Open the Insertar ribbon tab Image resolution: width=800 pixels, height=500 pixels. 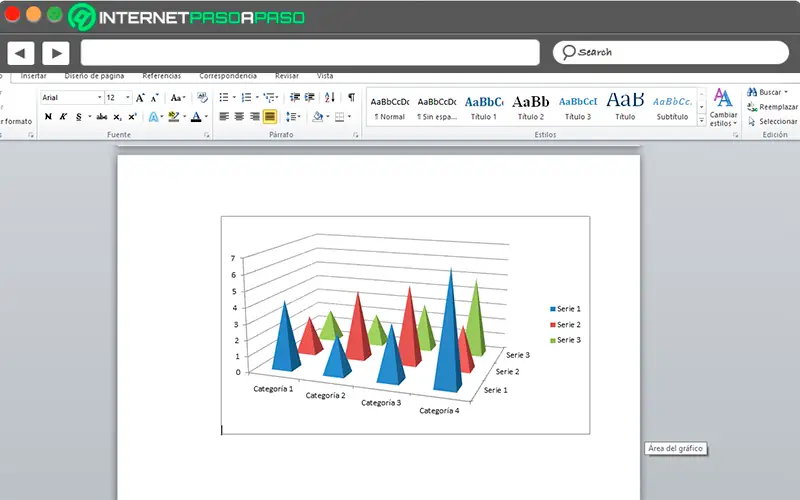34,76
